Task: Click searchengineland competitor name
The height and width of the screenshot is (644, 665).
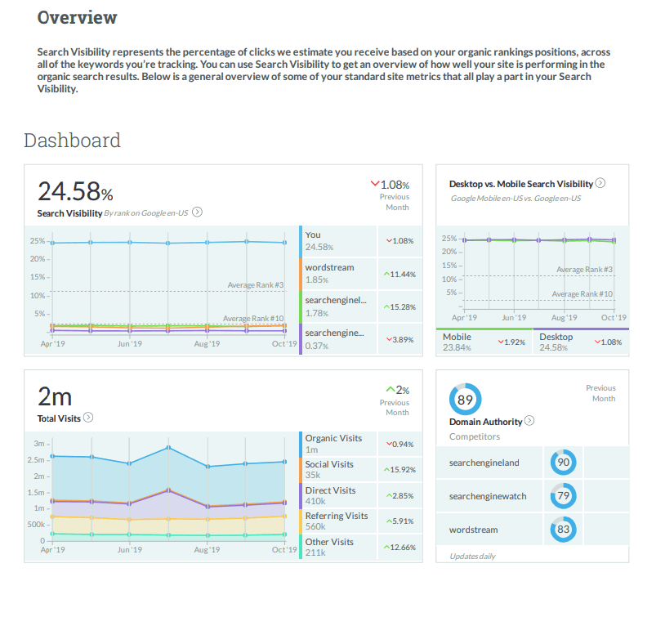Action: [x=484, y=463]
